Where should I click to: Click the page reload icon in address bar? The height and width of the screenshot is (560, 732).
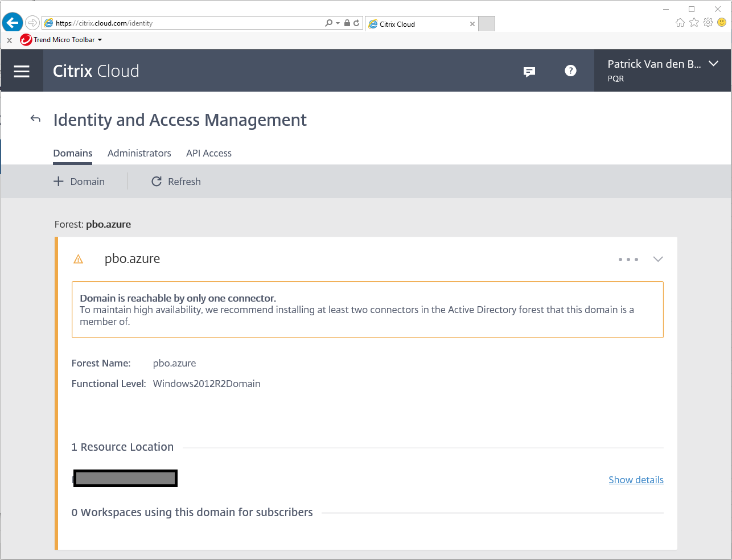click(x=356, y=23)
